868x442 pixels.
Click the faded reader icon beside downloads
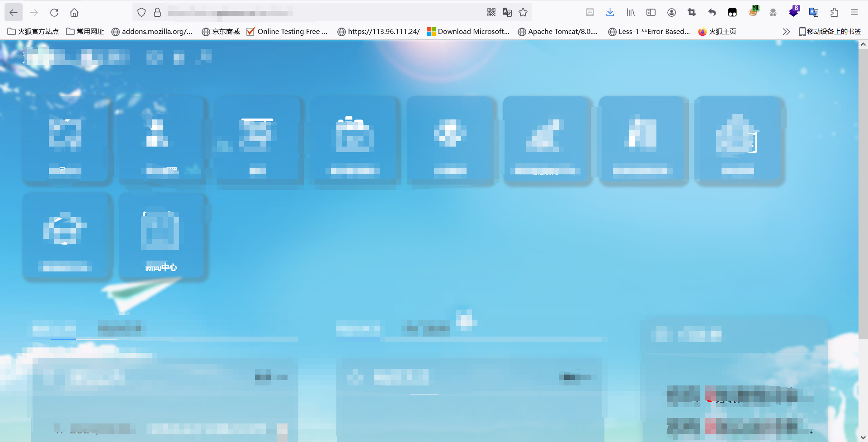590,13
